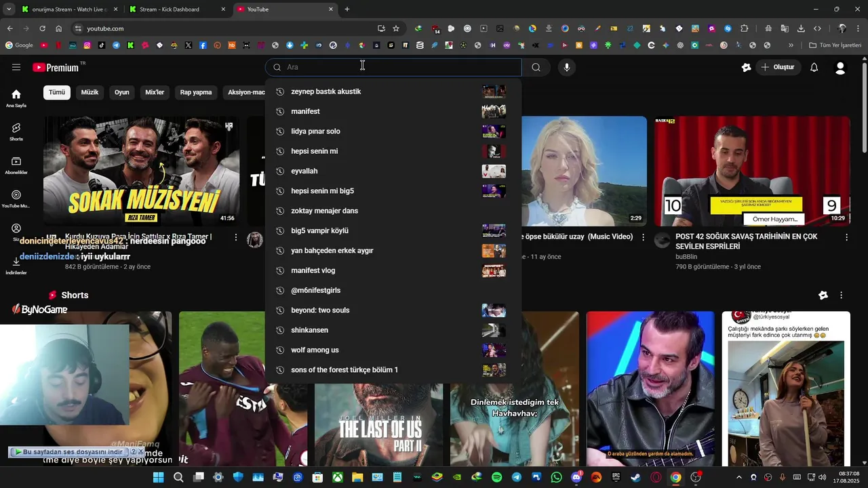Choose suggestion @m6nifestgirls
868x488 pixels.
tap(393, 290)
